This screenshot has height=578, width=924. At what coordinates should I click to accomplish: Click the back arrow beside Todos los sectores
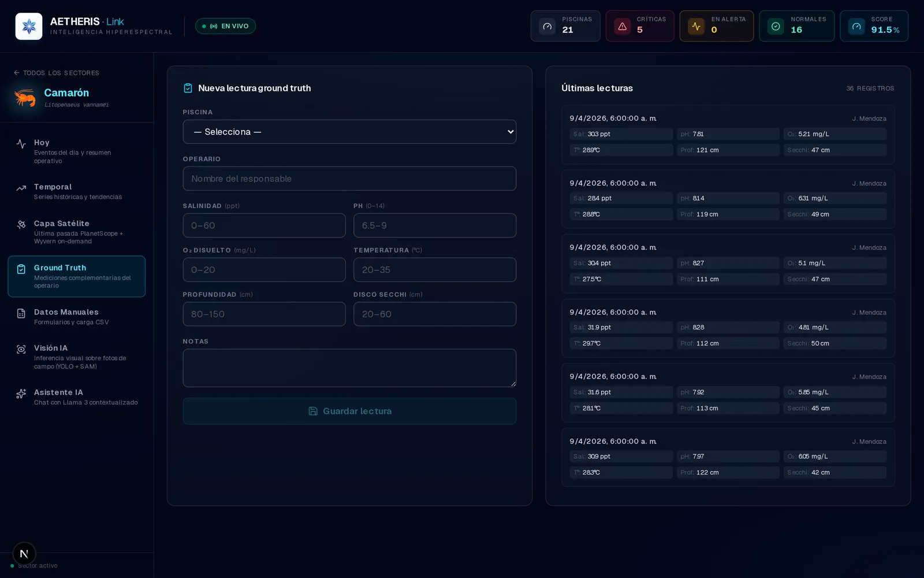click(17, 73)
